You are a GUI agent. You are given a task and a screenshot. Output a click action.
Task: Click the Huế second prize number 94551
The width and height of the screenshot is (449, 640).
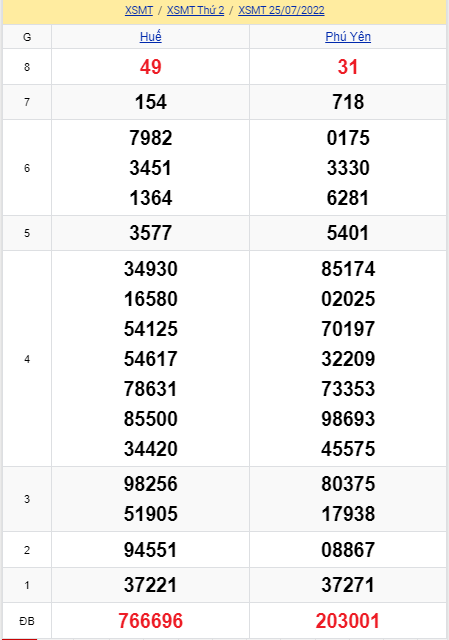click(151, 550)
